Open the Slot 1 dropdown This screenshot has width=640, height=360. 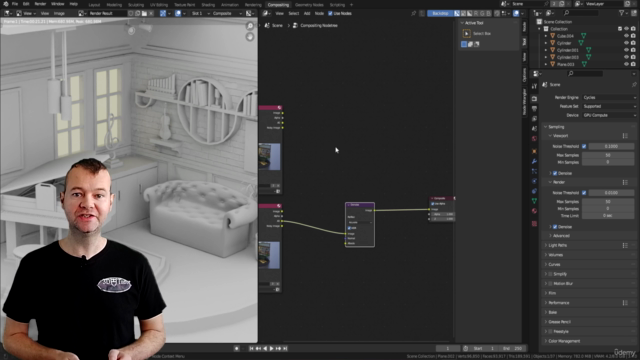tap(200, 13)
